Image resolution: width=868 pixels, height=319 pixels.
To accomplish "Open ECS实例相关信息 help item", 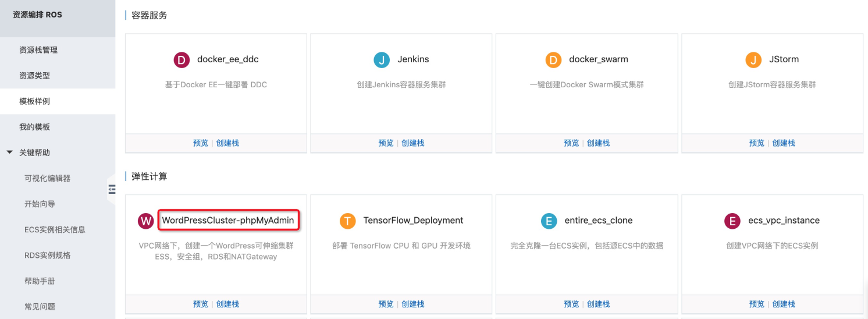I will (x=55, y=229).
